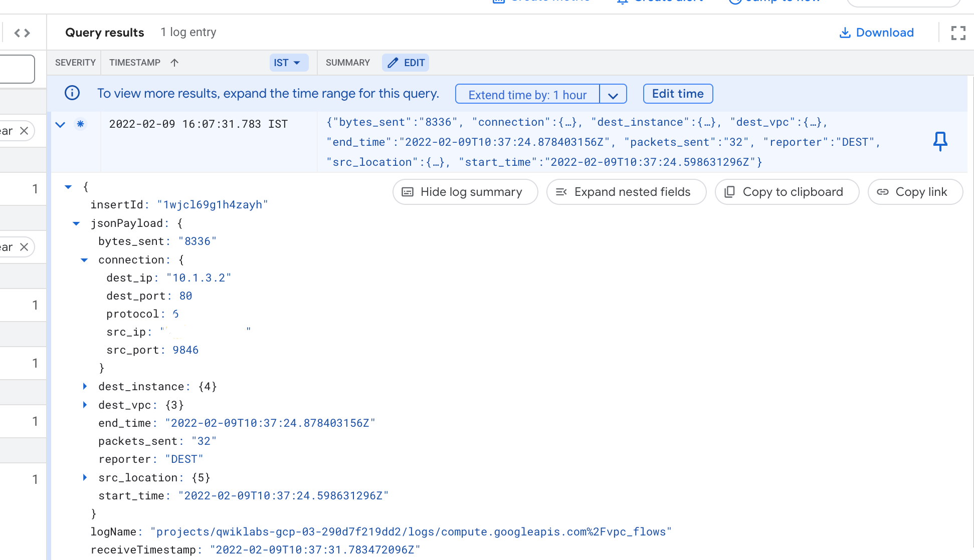Select the SEVERITY column header
This screenshot has width=974, height=560.
(76, 63)
